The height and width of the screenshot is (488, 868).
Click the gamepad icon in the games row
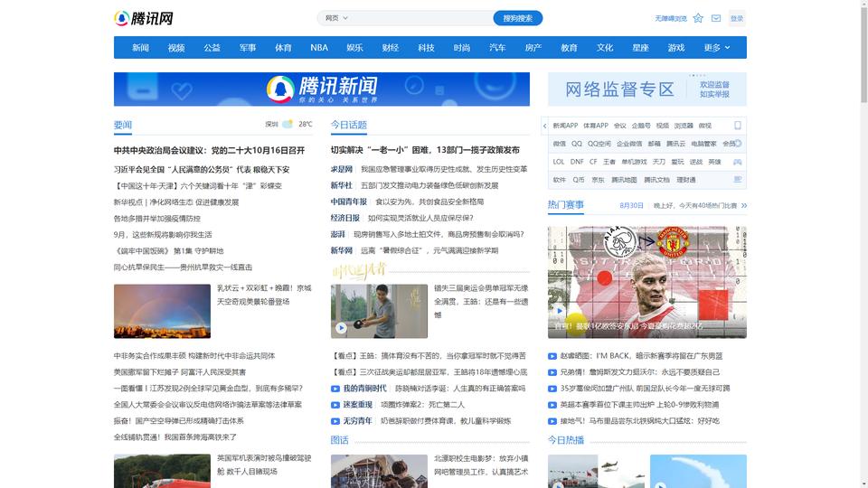[738, 162]
